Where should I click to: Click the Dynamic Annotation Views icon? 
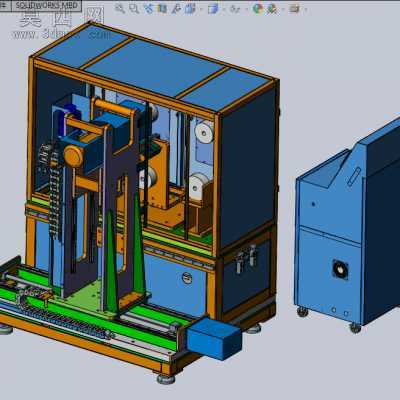(x=176, y=8)
